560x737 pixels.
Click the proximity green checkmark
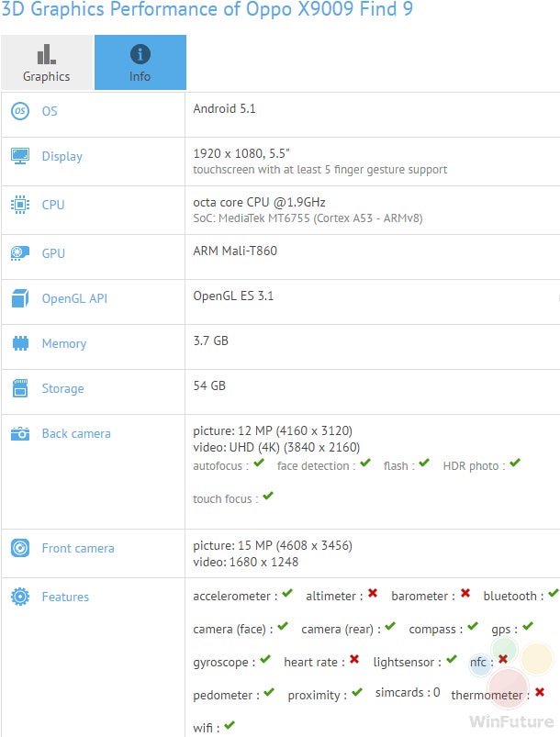click(x=357, y=692)
